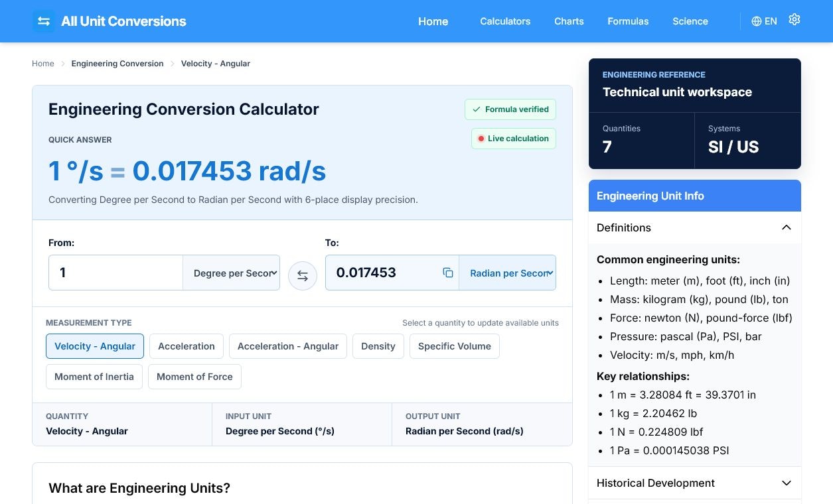Click the Pressure: pascal (Pa), PSI, bar line
Screen dimensions: 833x504
click(686, 336)
